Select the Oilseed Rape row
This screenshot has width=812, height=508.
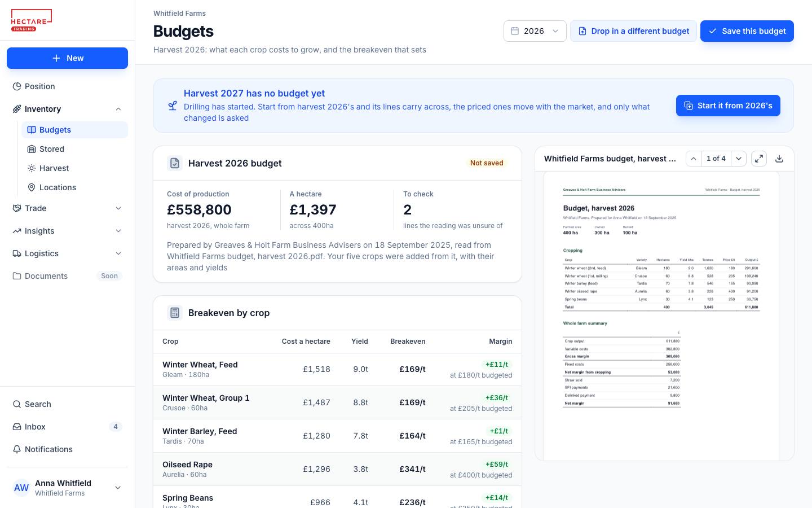coord(337,469)
